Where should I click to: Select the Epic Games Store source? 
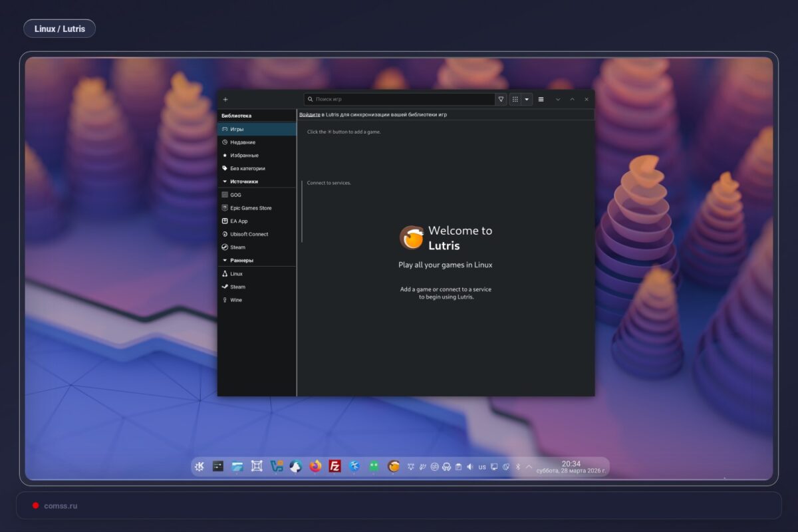(250, 207)
